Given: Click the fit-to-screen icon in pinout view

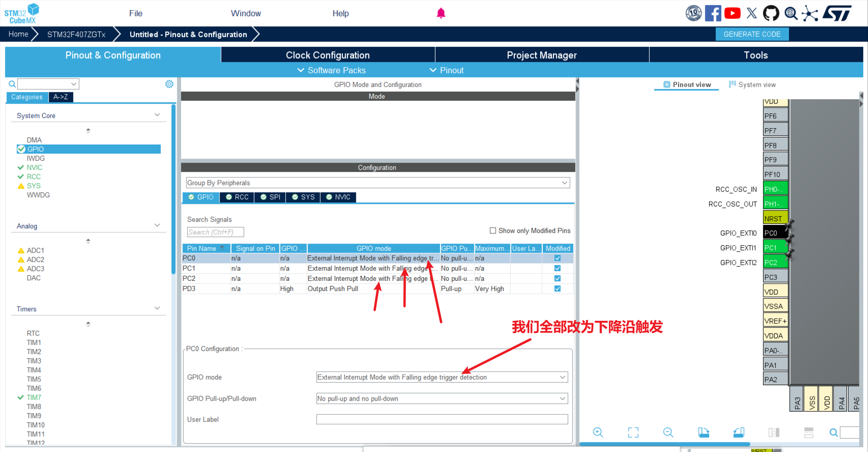Looking at the screenshot, I should [633, 432].
